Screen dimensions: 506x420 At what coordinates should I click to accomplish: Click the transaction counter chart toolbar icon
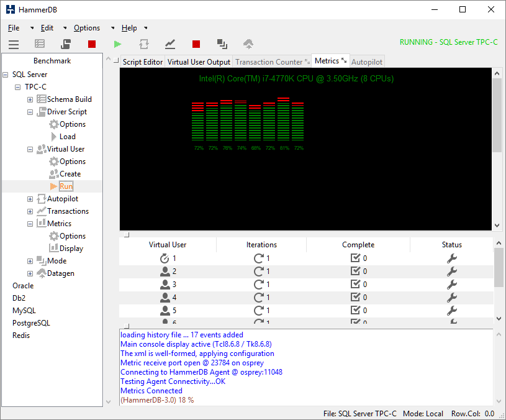pos(170,44)
